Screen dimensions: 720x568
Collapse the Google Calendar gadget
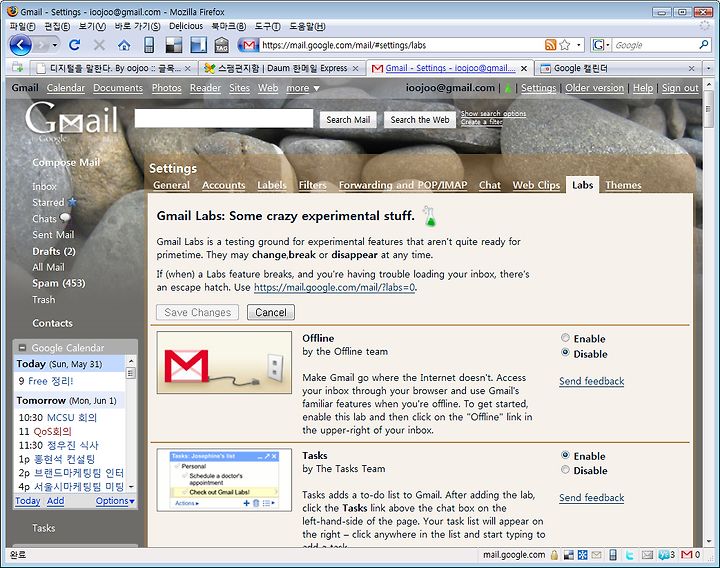tap(22, 348)
